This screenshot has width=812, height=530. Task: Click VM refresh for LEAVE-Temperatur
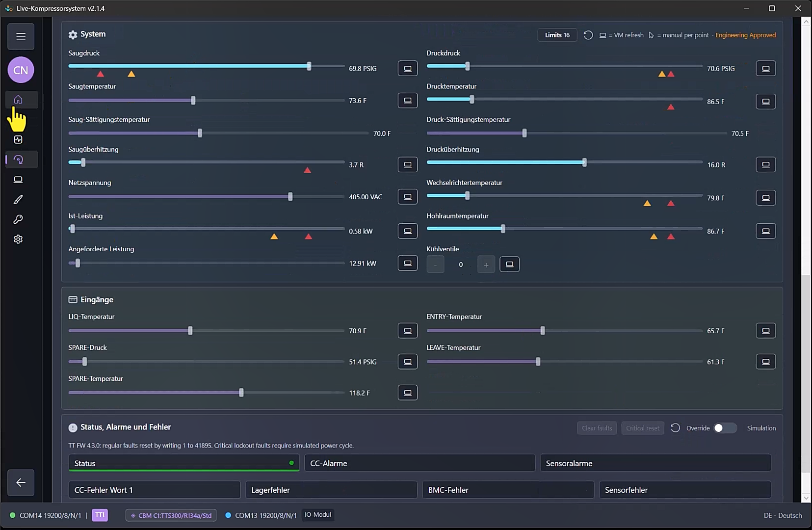pos(766,362)
